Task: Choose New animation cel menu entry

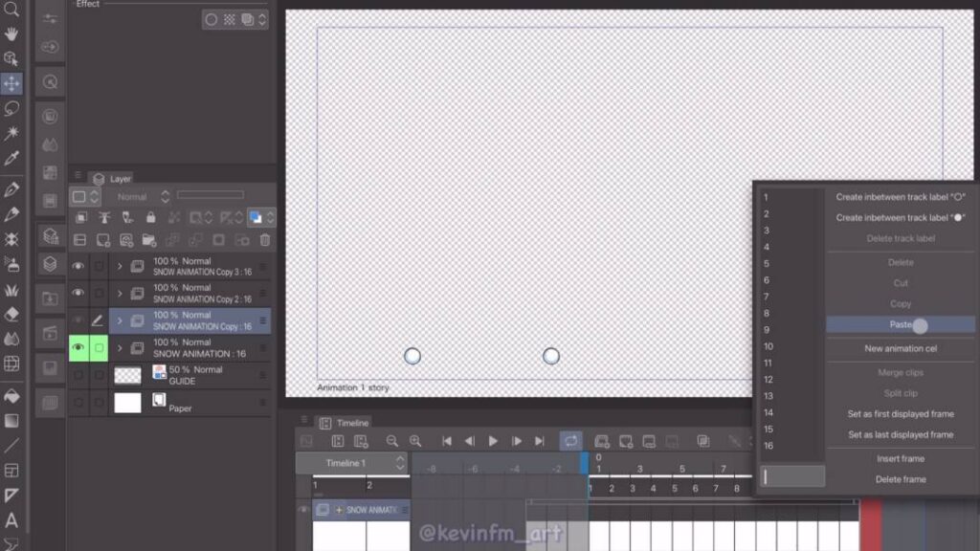Action: (x=901, y=348)
